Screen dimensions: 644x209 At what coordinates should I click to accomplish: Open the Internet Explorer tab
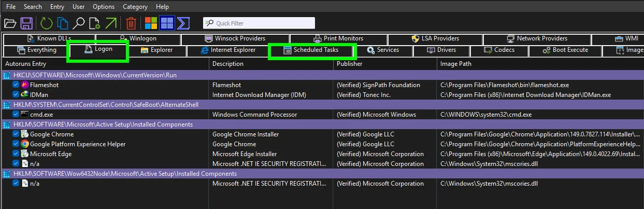tap(228, 50)
